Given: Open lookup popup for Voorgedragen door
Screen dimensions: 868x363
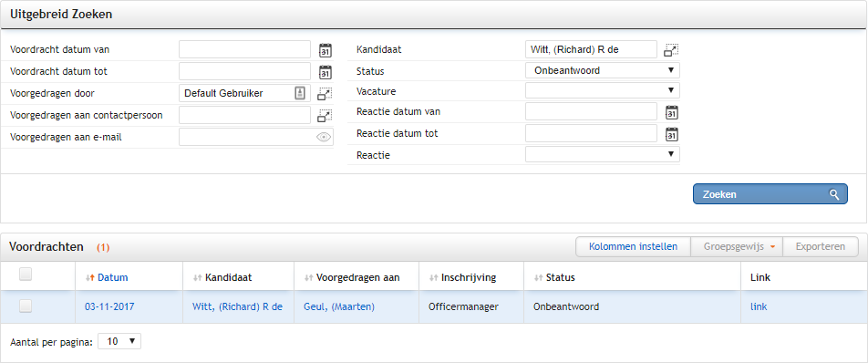Looking at the screenshot, I should [x=325, y=94].
